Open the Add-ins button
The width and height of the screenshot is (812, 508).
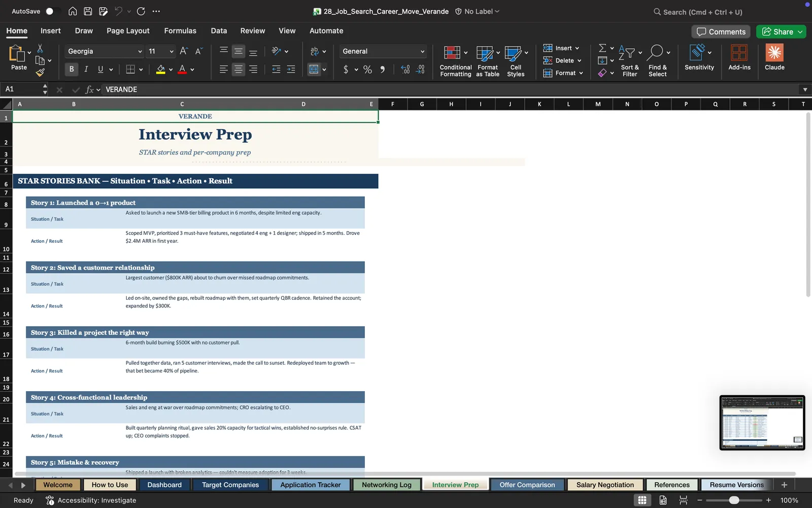pyautogui.click(x=739, y=57)
